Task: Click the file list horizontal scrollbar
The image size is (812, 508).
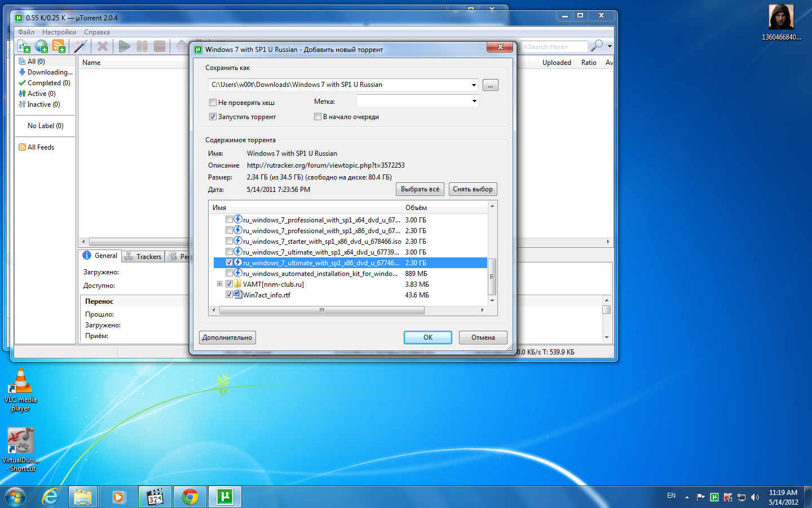Action: [321, 310]
